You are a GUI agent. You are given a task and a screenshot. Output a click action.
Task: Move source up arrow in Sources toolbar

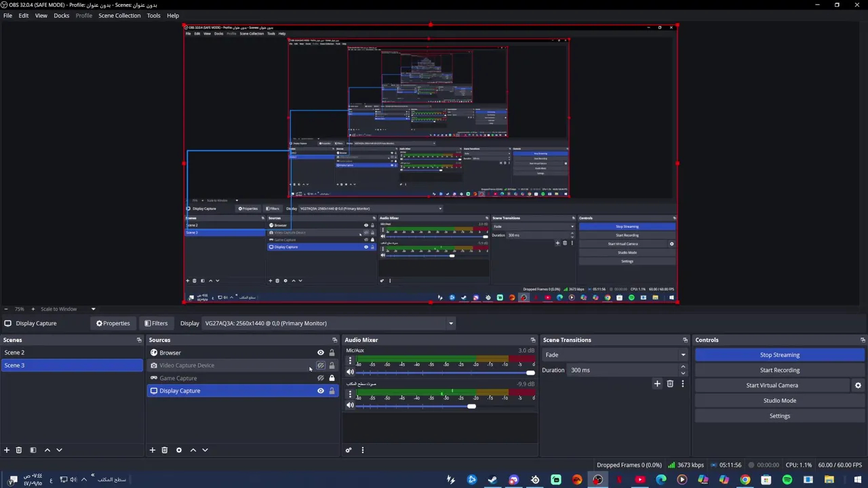coord(193,450)
